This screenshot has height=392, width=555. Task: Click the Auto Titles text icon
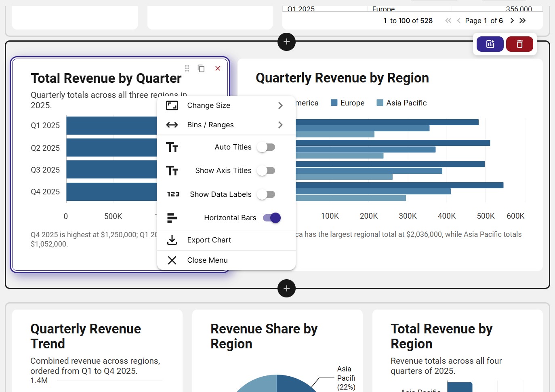(172, 147)
